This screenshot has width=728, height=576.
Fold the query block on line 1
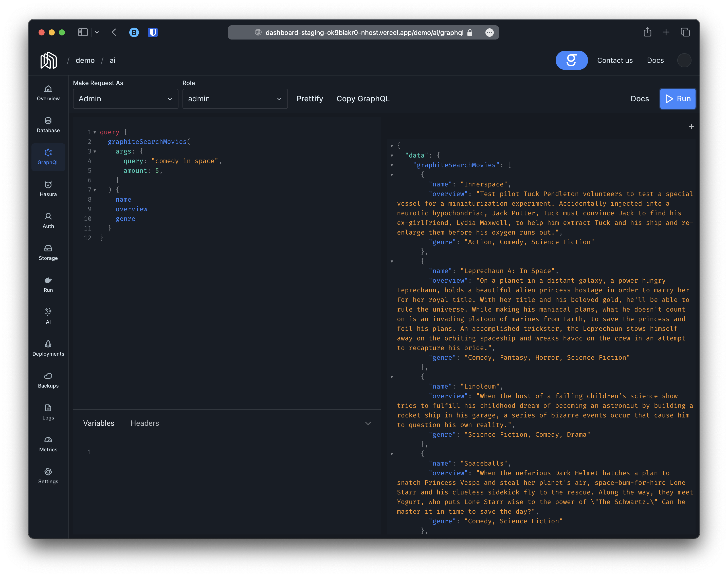[x=95, y=132]
